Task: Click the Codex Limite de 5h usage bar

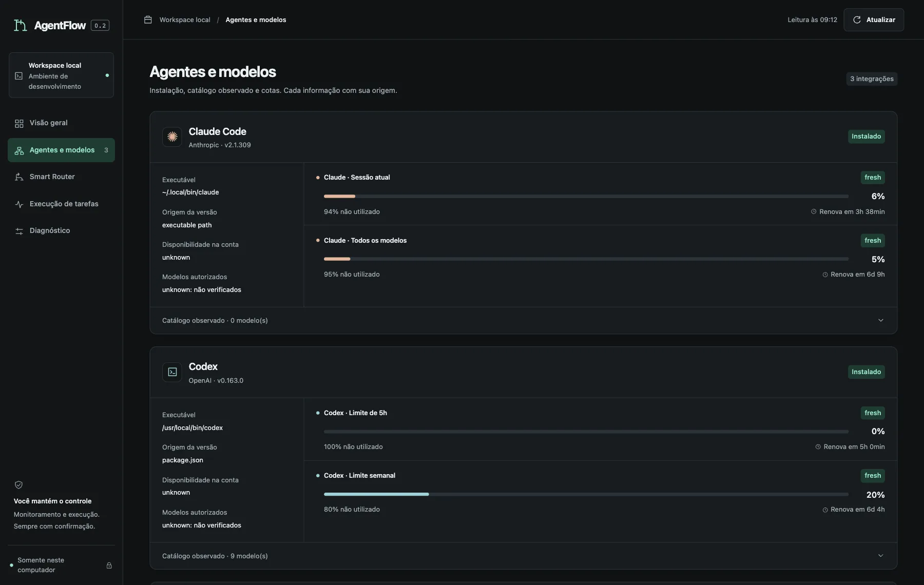Action: [x=586, y=432]
